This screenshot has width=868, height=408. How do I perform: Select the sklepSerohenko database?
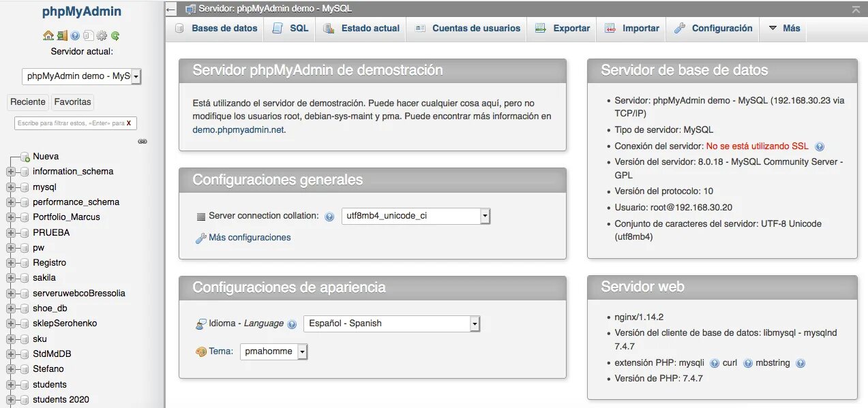coord(65,324)
